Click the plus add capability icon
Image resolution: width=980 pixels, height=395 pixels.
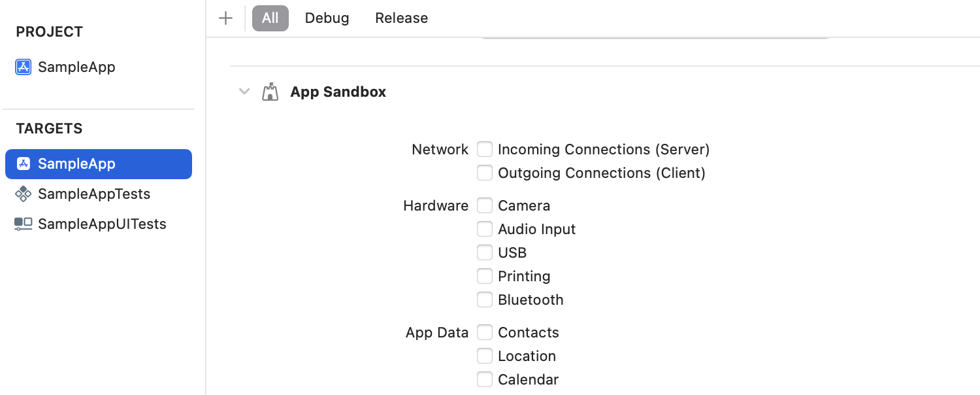[x=225, y=18]
